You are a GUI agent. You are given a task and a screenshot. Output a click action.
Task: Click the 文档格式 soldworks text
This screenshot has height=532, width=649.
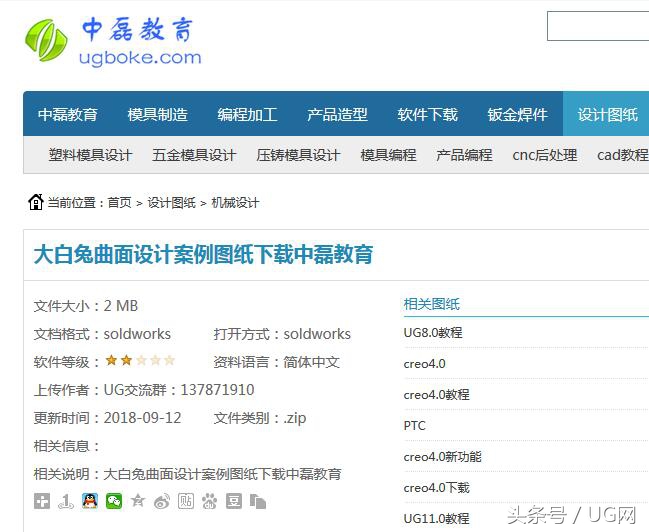(x=102, y=334)
